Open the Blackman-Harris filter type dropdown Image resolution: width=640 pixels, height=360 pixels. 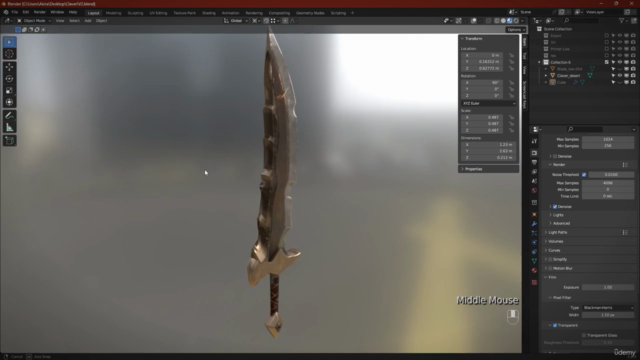(608, 308)
